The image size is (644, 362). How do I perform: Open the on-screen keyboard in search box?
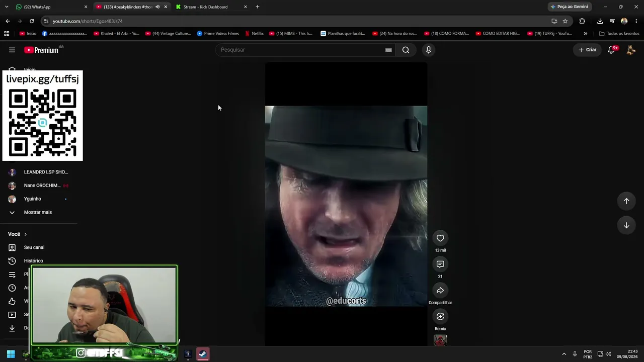[388, 50]
